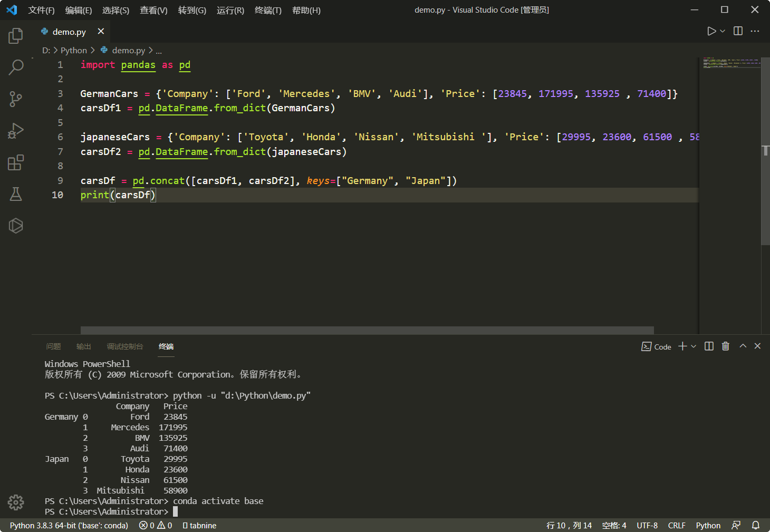Viewport: 770px width, 532px height.
Task: Change the CRLF end-of-line sequence
Action: (677, 526)
